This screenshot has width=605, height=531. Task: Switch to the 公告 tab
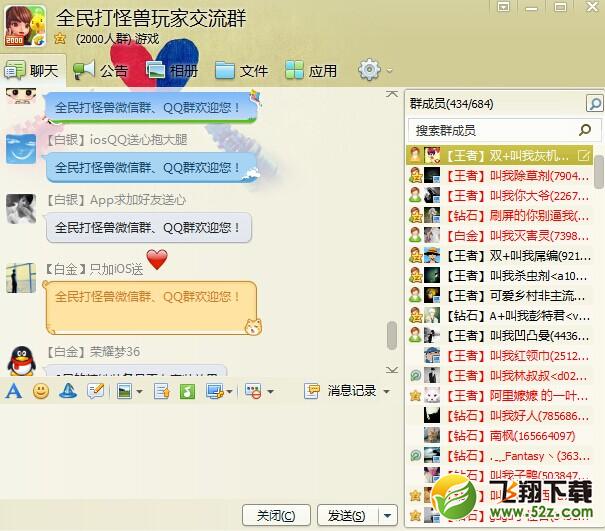pyautogui.click(x=100, y=71)
